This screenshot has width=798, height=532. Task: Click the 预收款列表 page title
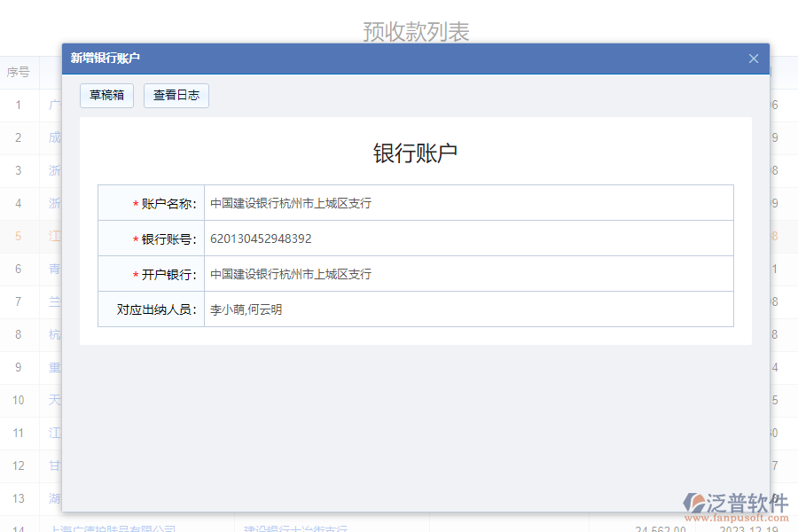tap(416, 30)
